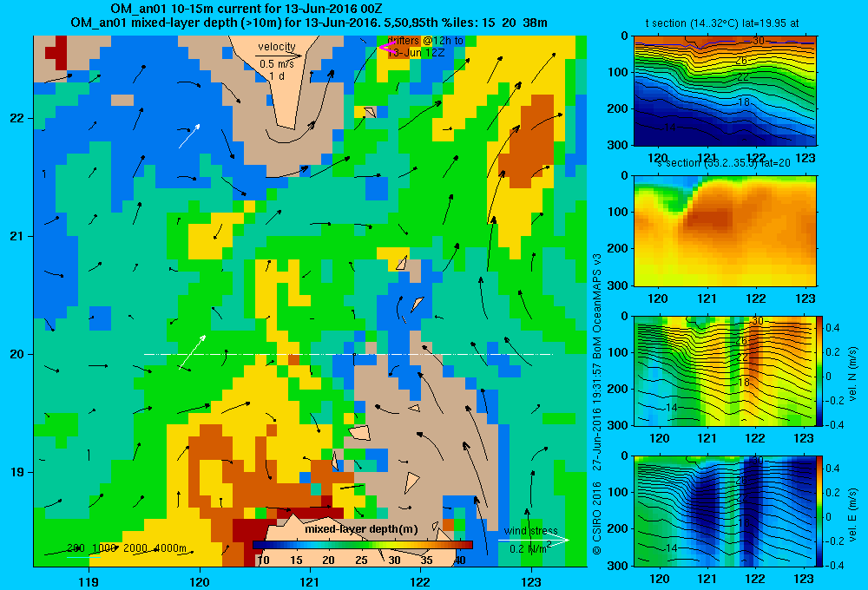The height and width of the screenshot is (590, 868).
Task: Click contour label '14' in temperature section
Action: tap(670, 128)
